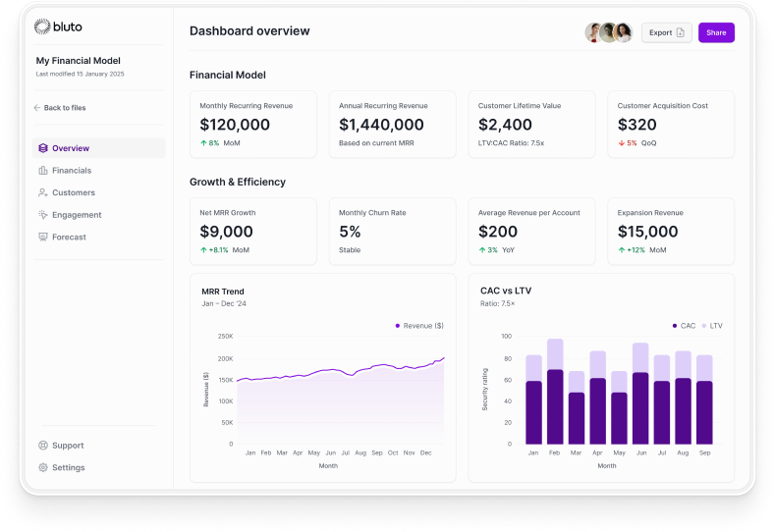Toggle the CAC legend entry
This screenshot has width=774, height=532.
coord(683,325)
